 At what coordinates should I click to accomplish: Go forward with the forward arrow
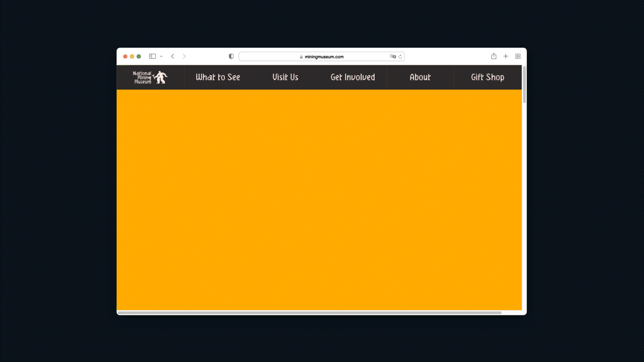tap(184, 56)
